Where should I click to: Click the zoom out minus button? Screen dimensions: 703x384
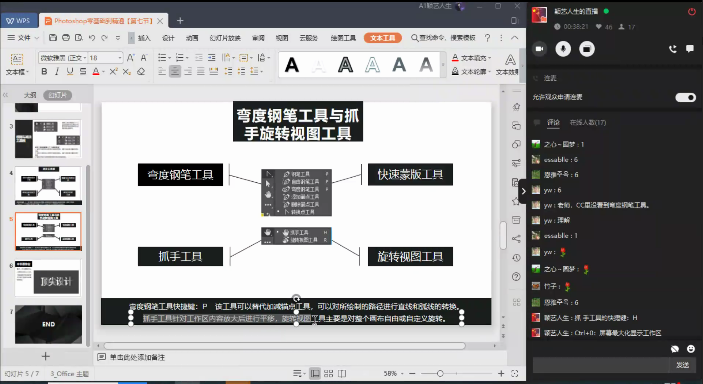pyautogui.click(x=412, y=373)
